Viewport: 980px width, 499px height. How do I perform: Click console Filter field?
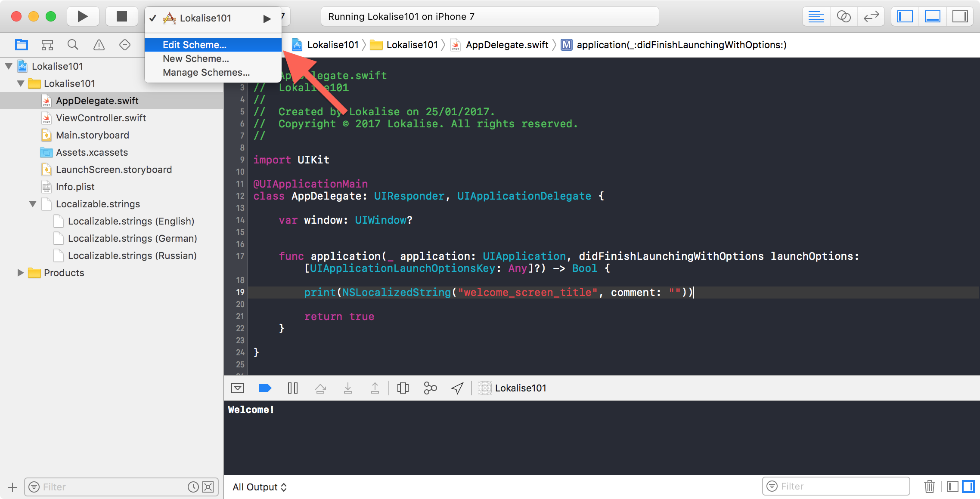(836, 487)
